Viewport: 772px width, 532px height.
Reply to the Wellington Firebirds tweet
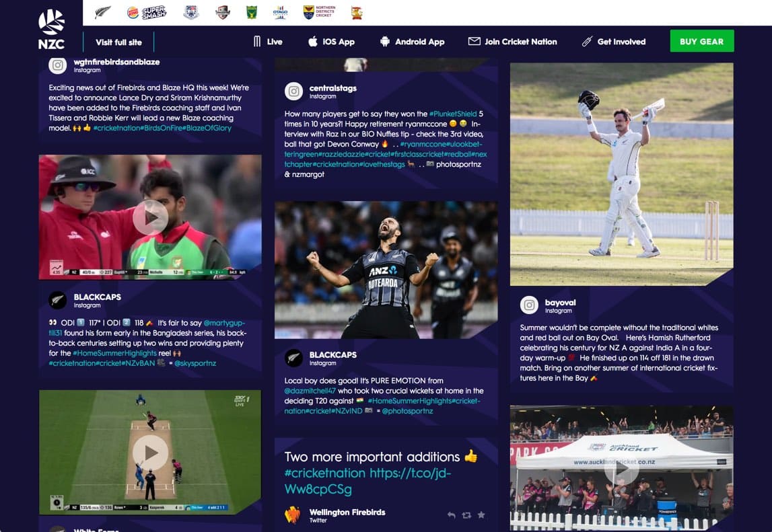[452, 515]
